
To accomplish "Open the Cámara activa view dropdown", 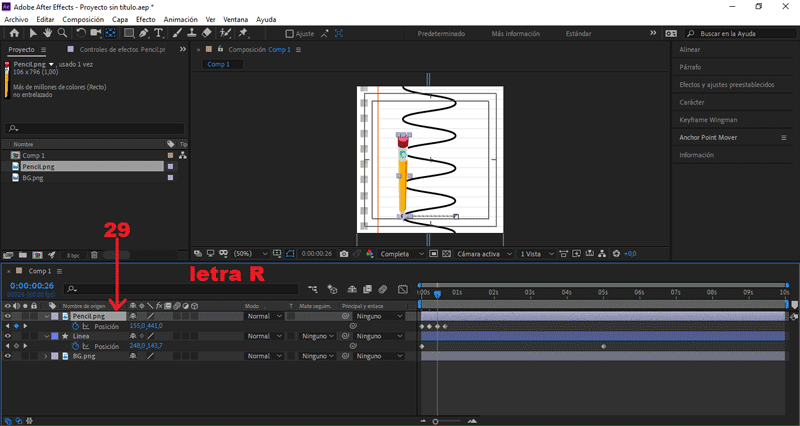I will (482, 254).
